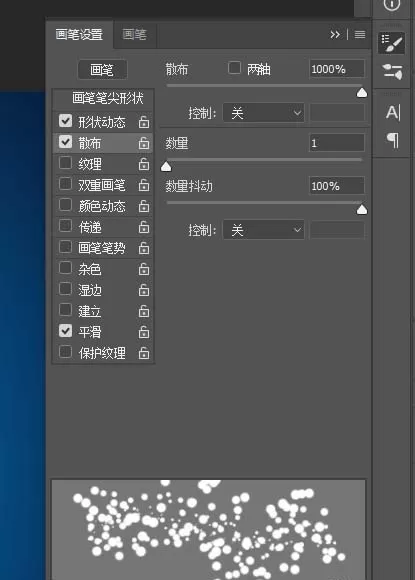Click the 画笔 button
The height and width of the screenshot is (580, 415).
coord(102,70)
